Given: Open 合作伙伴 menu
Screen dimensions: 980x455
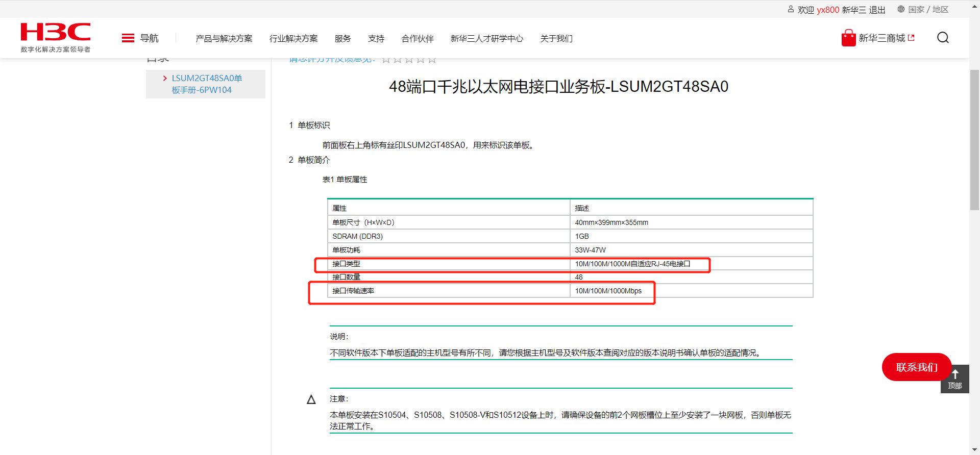Looking at the screenshot, I should point(418,38).
